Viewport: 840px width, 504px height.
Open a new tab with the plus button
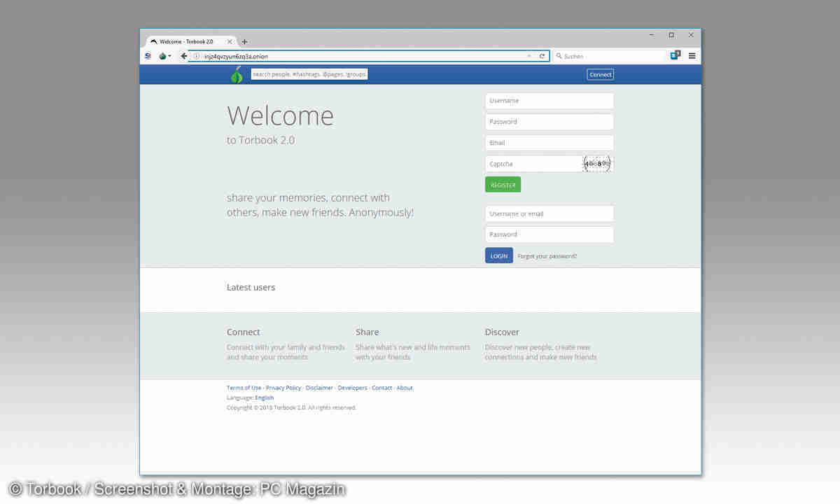click(x=244, y=42)
